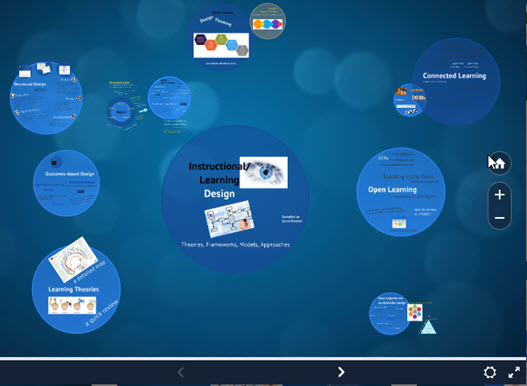This screenshot has width=527, height=386.
Task: Click the hexagon diagram in Design Thinking
Action: pos(221,45)
